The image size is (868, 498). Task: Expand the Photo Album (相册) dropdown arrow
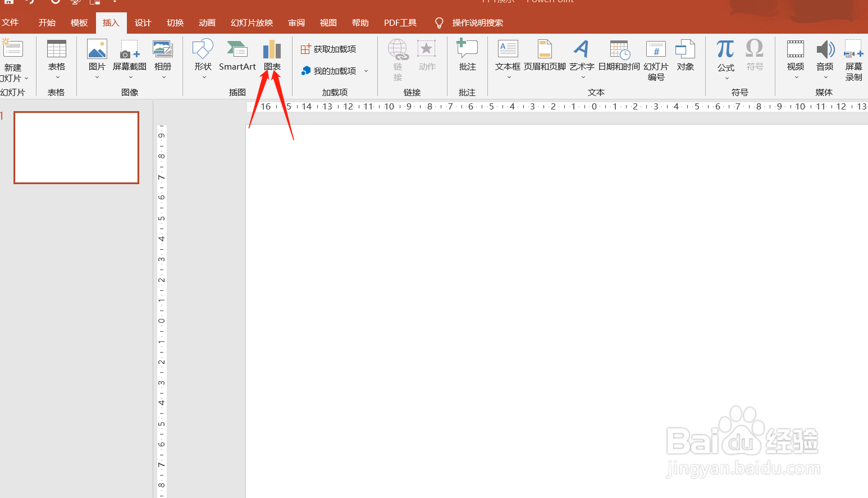[x=163, y=77]
